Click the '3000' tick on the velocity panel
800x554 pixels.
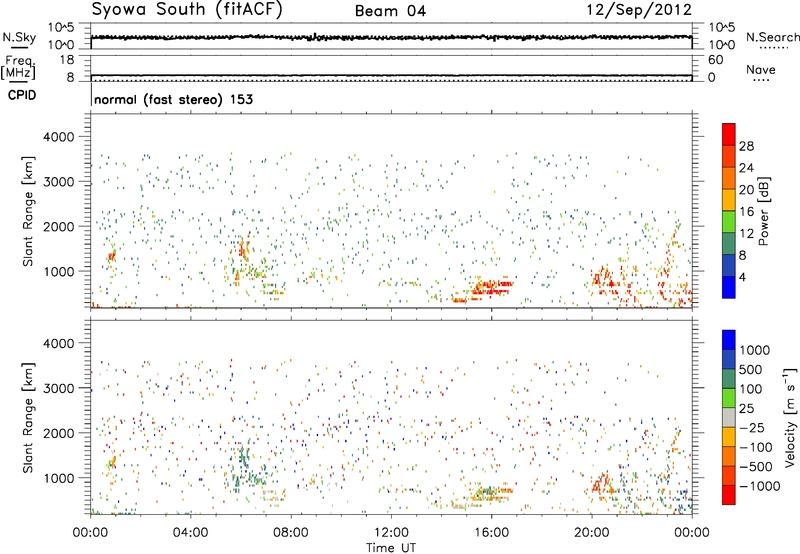coord(58,388)
